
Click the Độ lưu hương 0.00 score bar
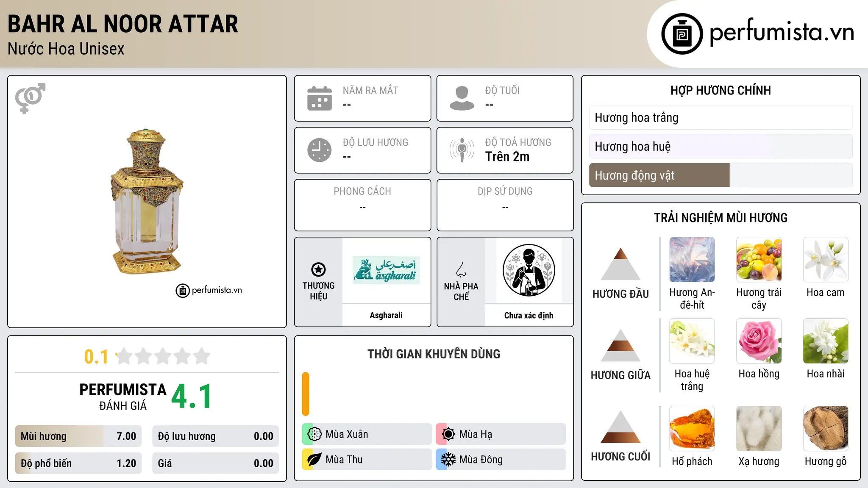pyautogui.click(x=216, y=436)
